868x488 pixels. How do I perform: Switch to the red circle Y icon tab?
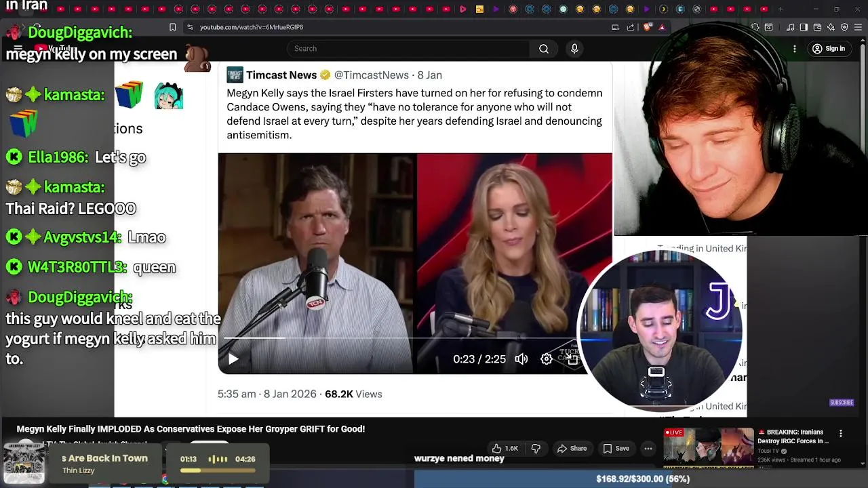click(513, 9)
